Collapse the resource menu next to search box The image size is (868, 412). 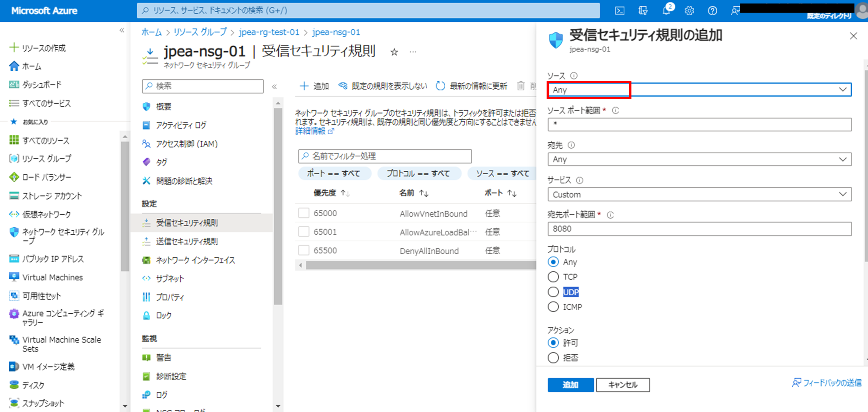(274, 87)
